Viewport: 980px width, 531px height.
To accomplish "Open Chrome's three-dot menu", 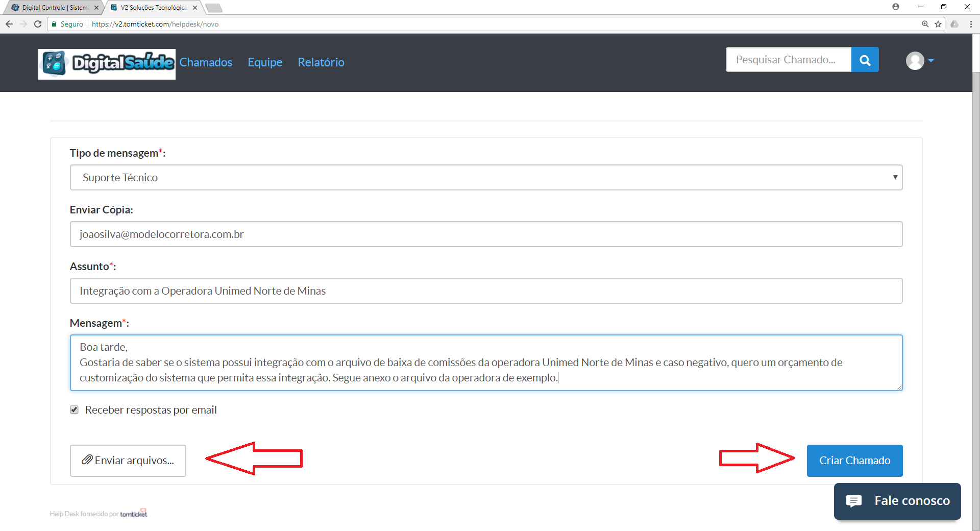I will (971, 24).
